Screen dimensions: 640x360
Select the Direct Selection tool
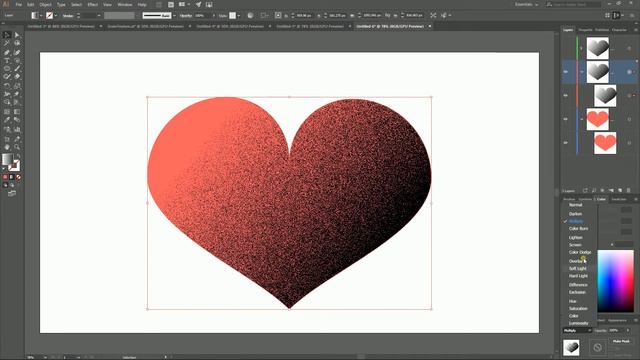(x=17, y=36)
